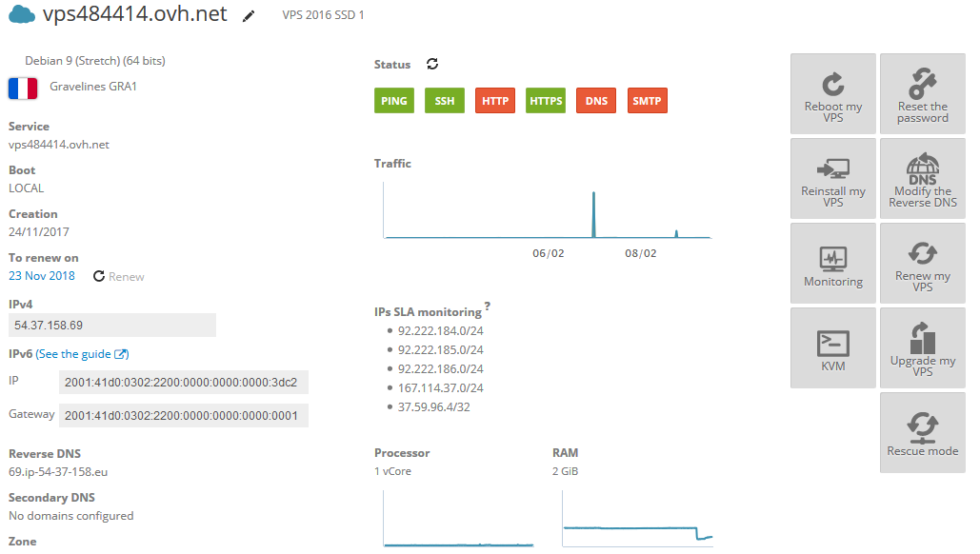Click the SSH status badge
980x554 pixels.
coord(445,101)
